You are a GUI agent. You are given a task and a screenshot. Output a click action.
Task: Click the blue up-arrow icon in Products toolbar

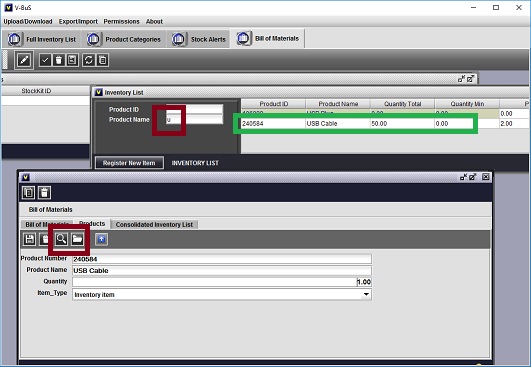[x=102, y=239]
